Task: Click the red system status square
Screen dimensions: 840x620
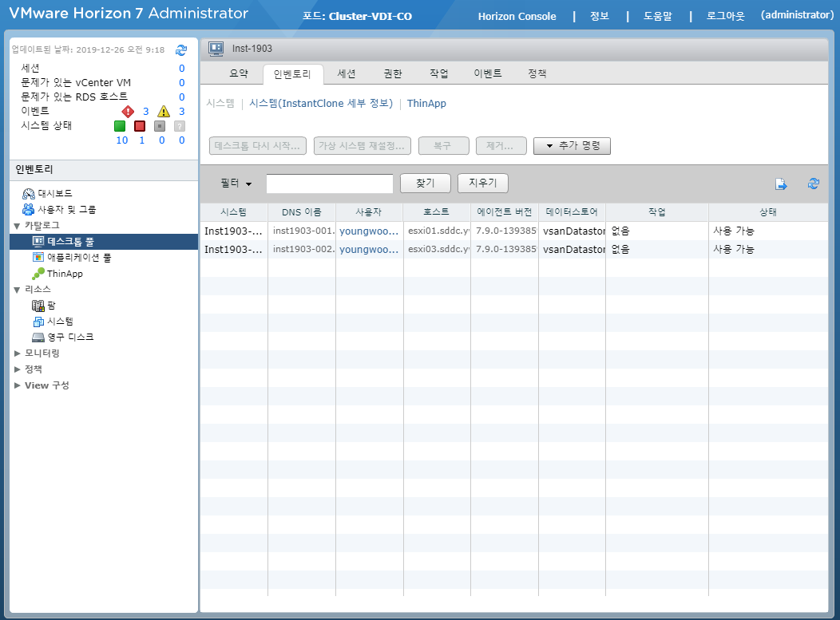Action: pos(140,126)
